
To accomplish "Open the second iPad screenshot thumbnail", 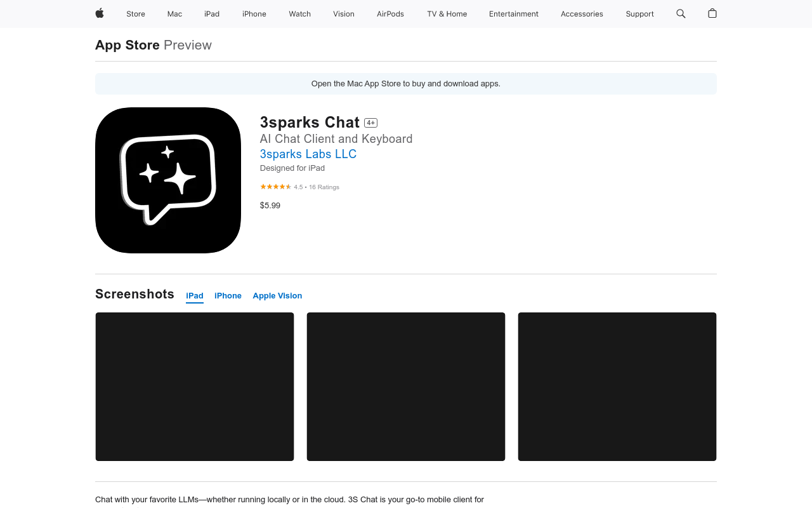I will [406, 387].
